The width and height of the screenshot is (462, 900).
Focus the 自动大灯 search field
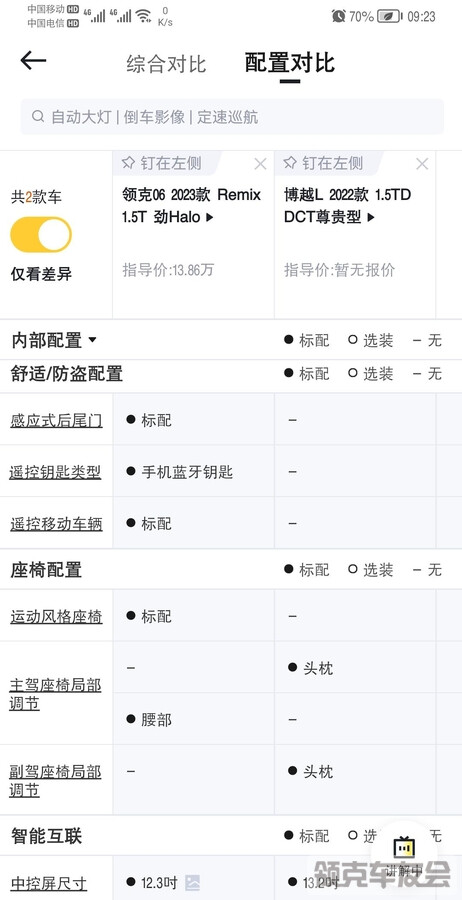click(x=232, y=117)
